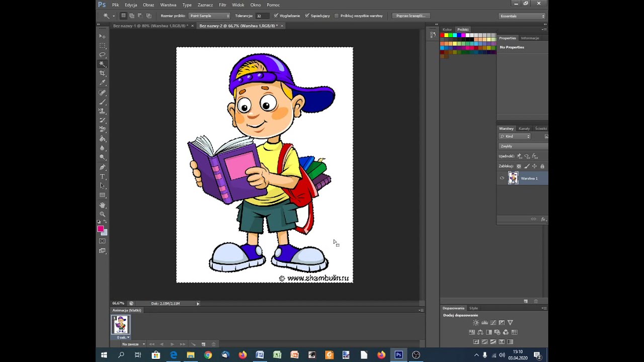
Task: Select the Paint Bucket tool
Action: tap(102, 139)
